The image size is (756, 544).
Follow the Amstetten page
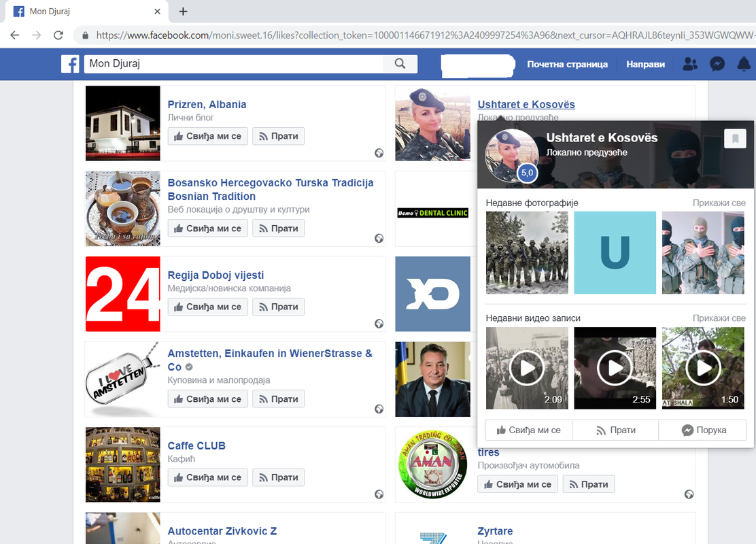(x=278, y=399)
